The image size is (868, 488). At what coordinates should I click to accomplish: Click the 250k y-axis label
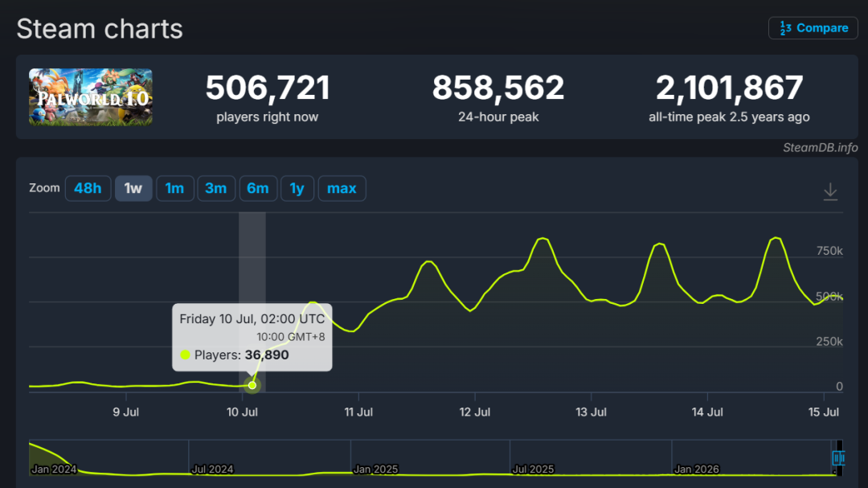click(829, 341)
